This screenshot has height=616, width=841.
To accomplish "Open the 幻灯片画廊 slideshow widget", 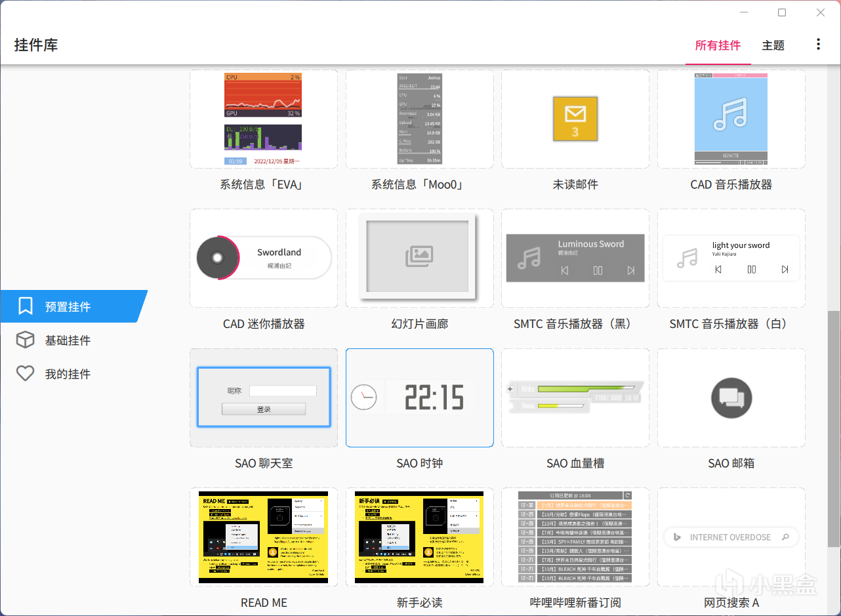I will pyautogui.click(x=419, y=258).
